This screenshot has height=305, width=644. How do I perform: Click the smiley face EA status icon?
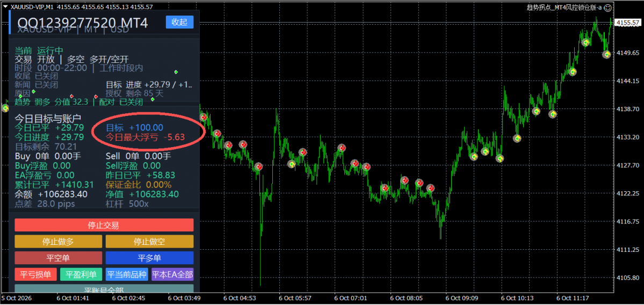click(608, 8)
